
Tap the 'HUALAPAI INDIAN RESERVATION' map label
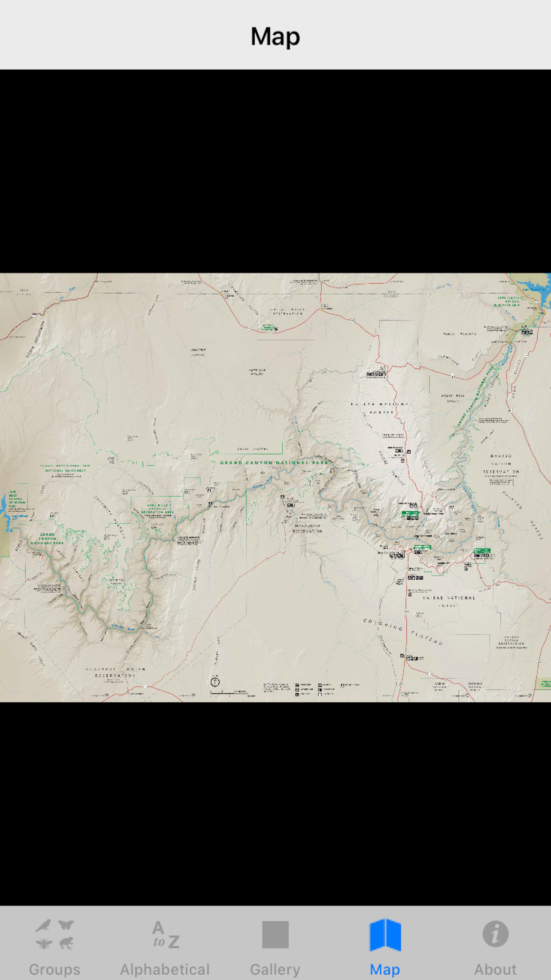tap(115, 672)
